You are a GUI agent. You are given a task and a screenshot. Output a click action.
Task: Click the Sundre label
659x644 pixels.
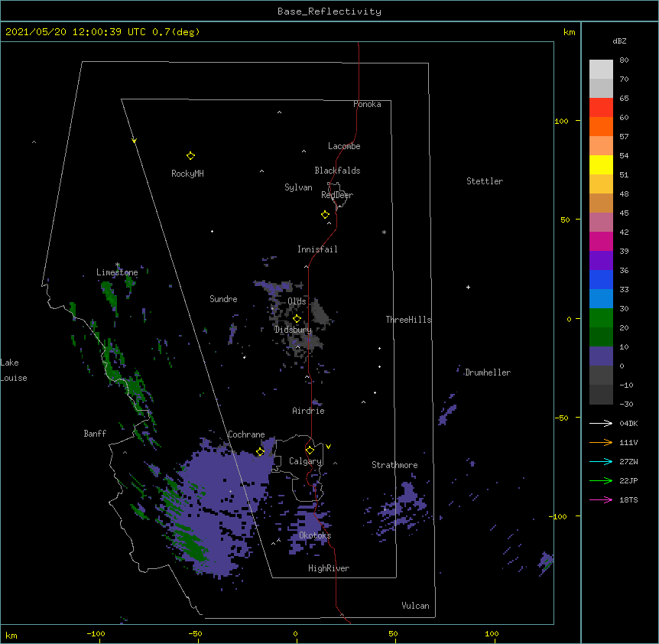pyautogui.click(x=223, y=299)
